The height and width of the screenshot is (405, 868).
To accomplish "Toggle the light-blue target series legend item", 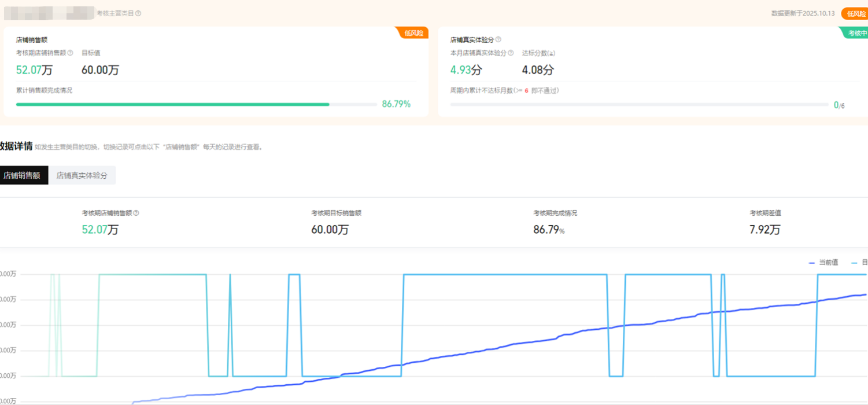I will (x=859, y=263).
